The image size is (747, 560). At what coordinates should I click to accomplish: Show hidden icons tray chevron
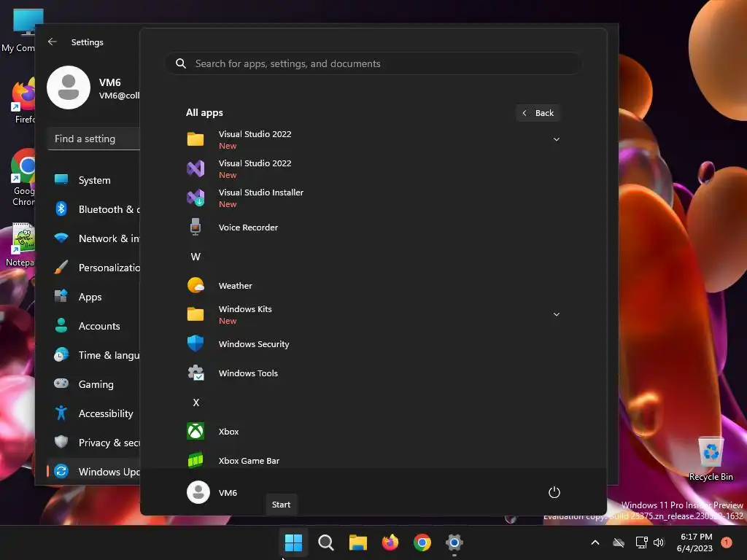click(x=595, y=542)
